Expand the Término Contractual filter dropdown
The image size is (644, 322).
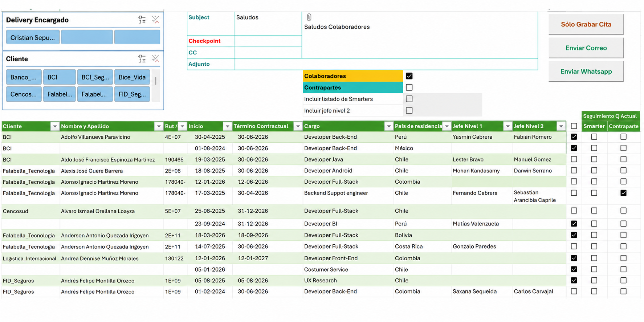point(298,126)
